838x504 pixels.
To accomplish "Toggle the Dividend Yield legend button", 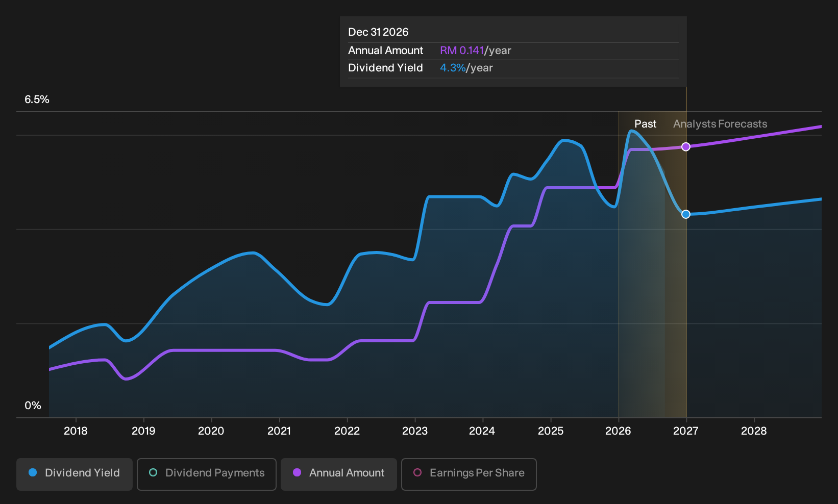I will 75,474.
